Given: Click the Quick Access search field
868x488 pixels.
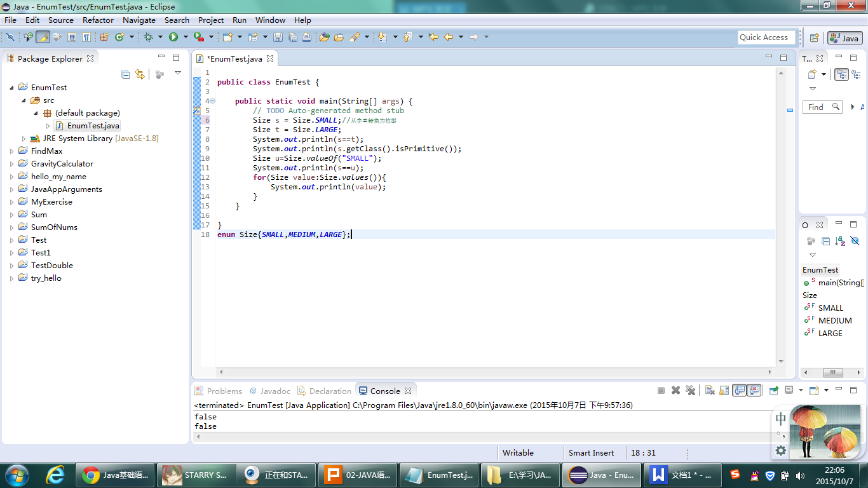Looking at the screenshot, I should [x=767, y=37].
